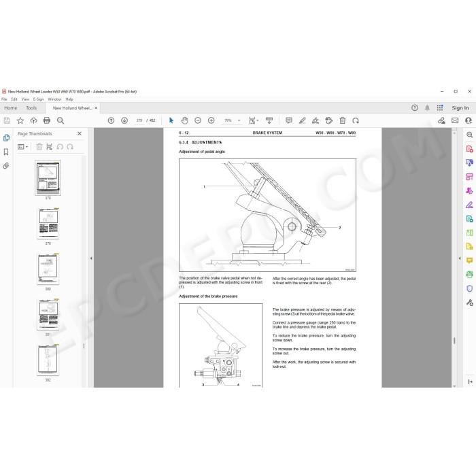This screenshot has height=476, width=476.
Task: Zoom out with the minus icon
Action: (198, 120)
